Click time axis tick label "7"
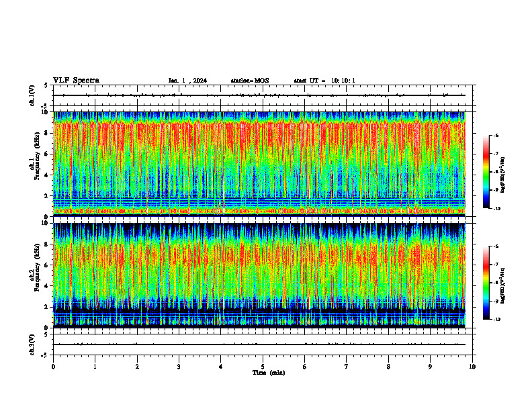The height and width of the screenshot is (411, 532). (347, 367)
